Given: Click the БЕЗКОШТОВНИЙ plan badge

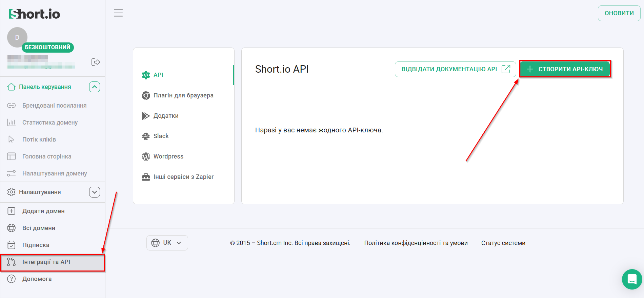Looking at the screenshot, I should click(x=47, y=47).
